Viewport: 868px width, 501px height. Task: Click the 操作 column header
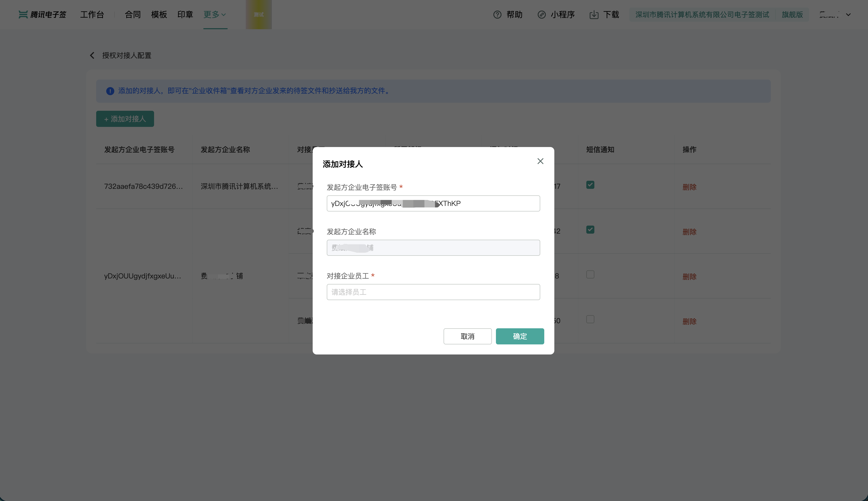point(689,149)
